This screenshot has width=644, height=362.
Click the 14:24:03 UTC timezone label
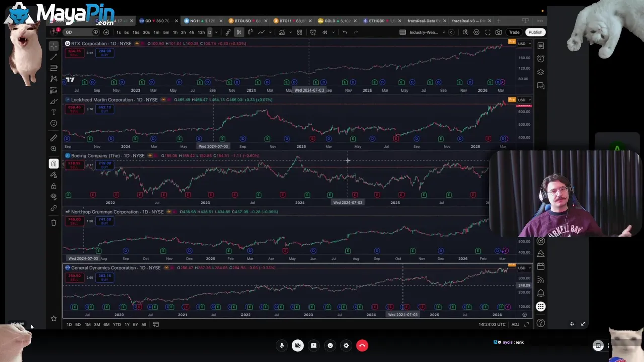(x=492, y=325)
